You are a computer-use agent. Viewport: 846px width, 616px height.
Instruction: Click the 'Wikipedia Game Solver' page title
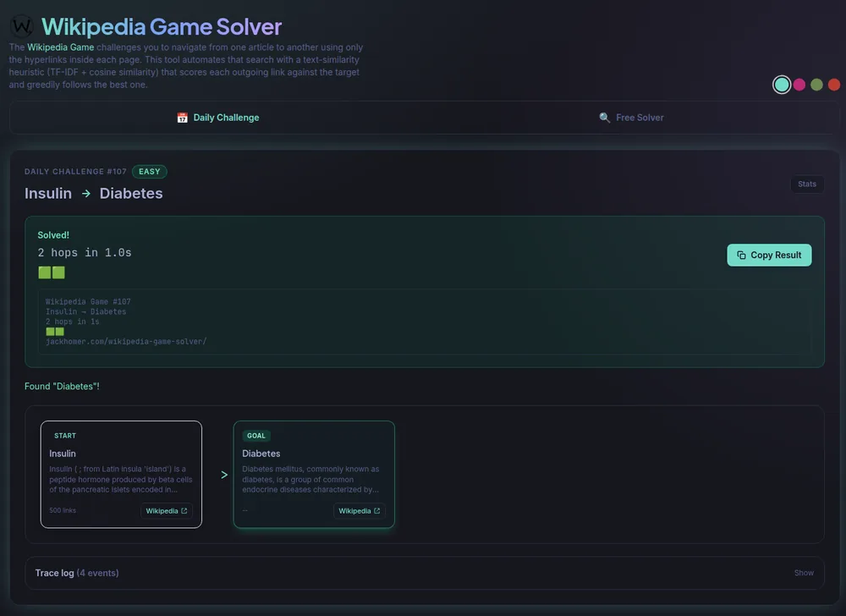coord(162,26)
